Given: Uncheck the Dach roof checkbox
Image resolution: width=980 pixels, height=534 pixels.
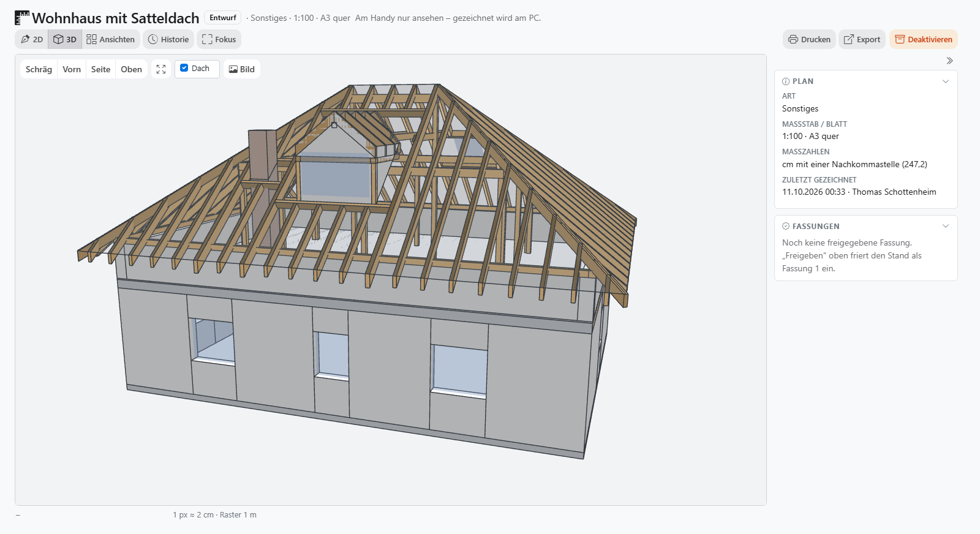Looking at the screenshot, I should pyautogui.click(x=184, y=68).
